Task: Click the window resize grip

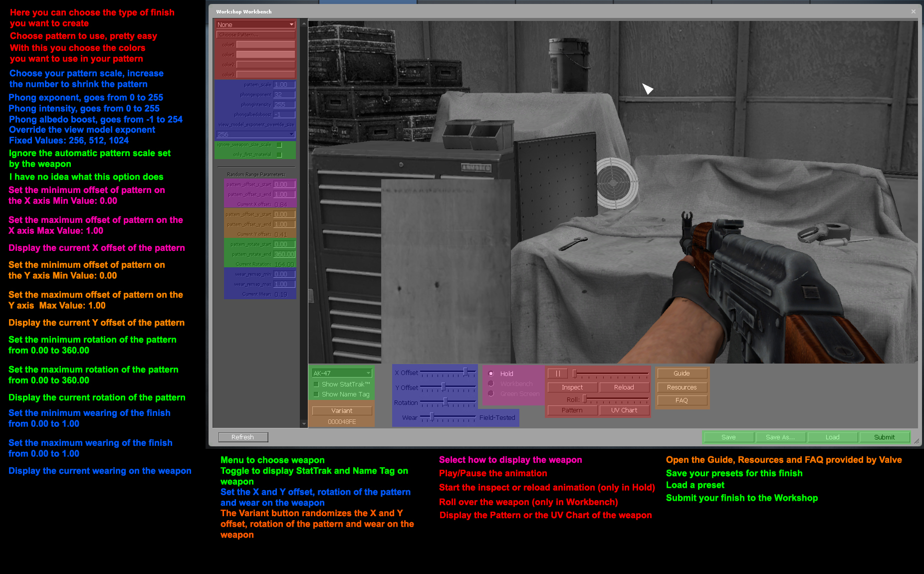Action: click(917, 441)
